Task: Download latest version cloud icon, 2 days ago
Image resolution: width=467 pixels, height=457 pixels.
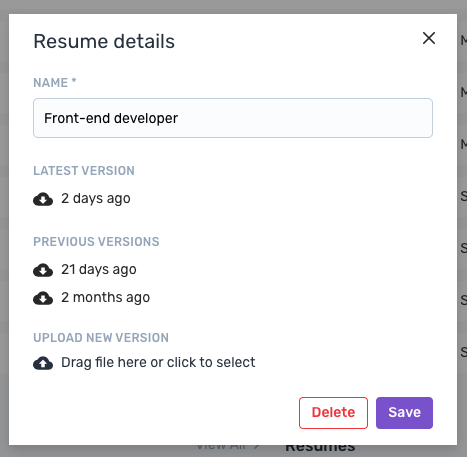Action: click(x=43, y=199)
